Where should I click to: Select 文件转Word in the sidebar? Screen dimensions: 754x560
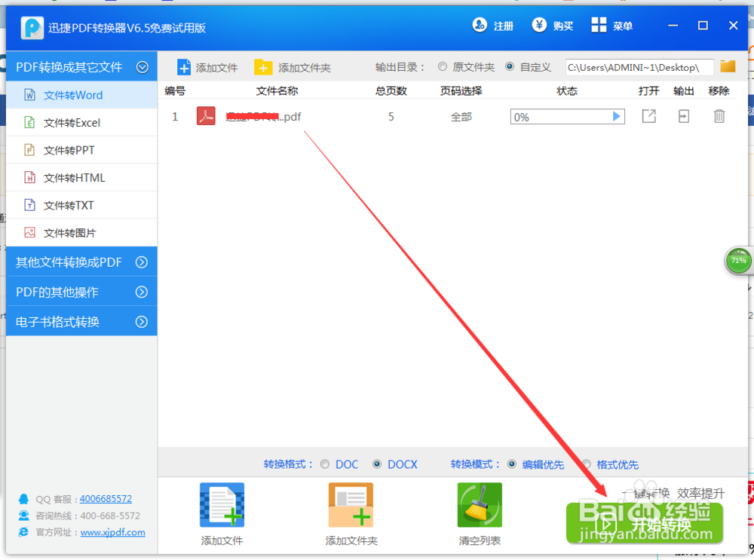81,95
